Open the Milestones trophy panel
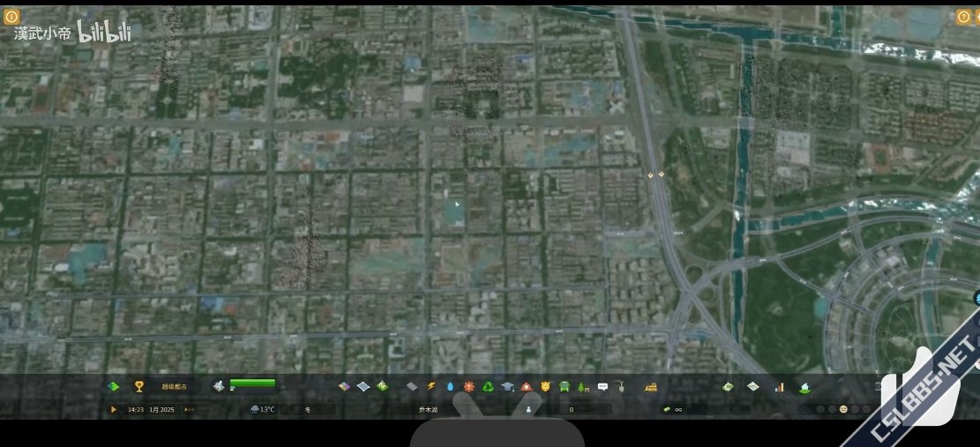The image size is (980, 447). click(x=138, y=386)
